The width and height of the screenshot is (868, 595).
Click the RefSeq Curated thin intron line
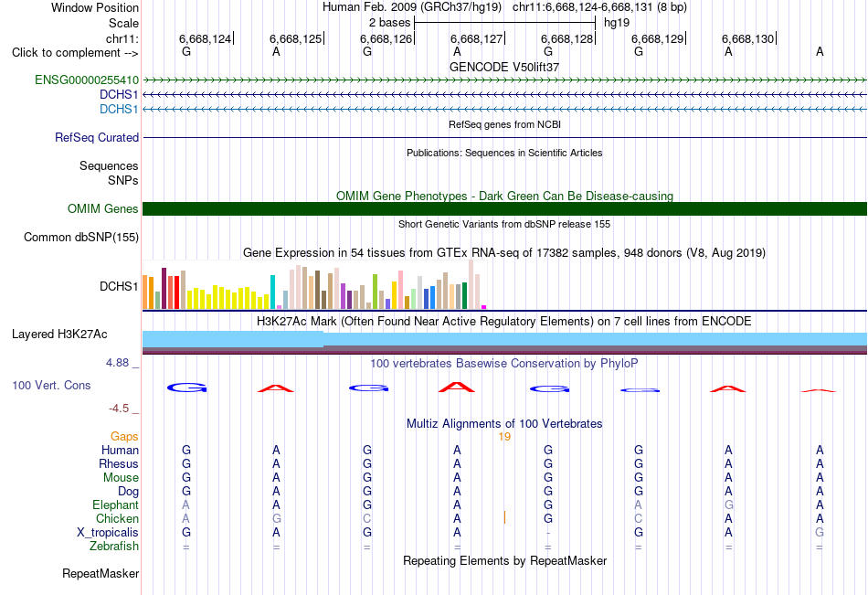tap(504, 137)
